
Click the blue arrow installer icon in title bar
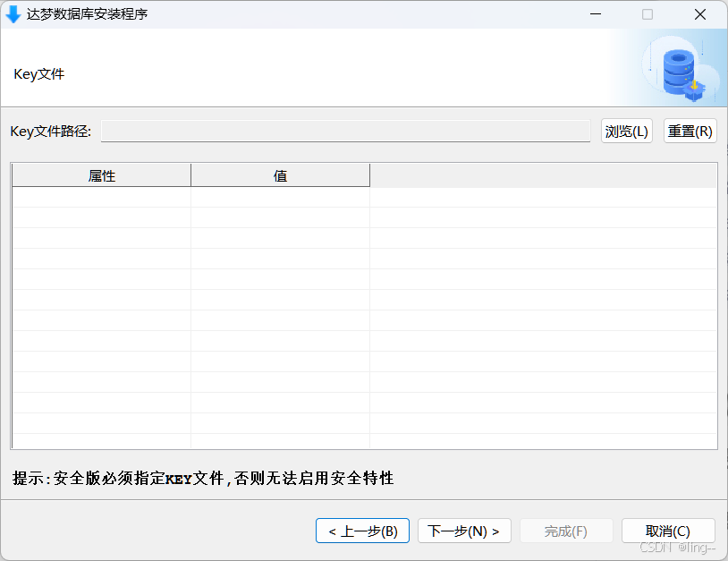13,14
